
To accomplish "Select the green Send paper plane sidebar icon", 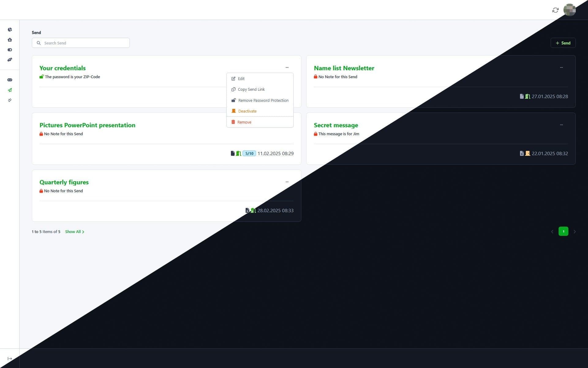I will pyautogui.click(x=10, y=90).
